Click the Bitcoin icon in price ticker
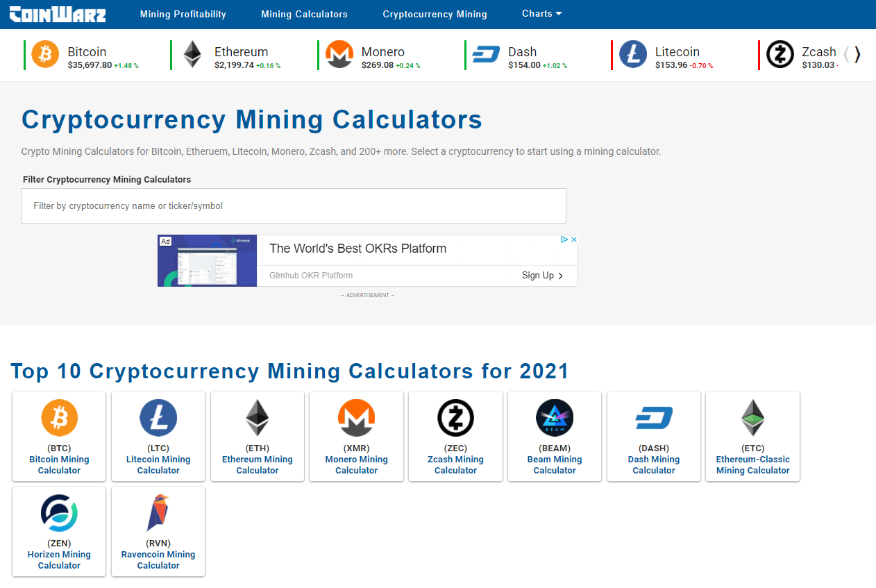The height and width of the screenshot is (588, 876). (x=46, y=54)
